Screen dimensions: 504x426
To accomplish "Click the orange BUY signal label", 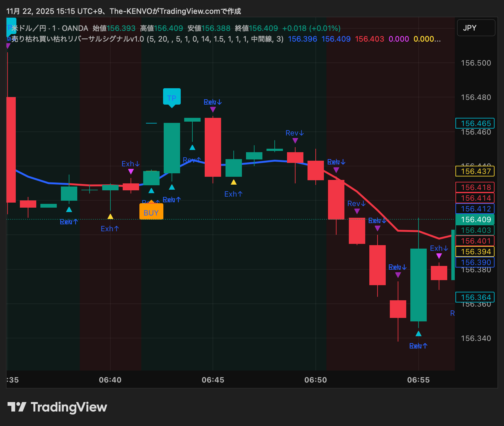I will point(151,212).
